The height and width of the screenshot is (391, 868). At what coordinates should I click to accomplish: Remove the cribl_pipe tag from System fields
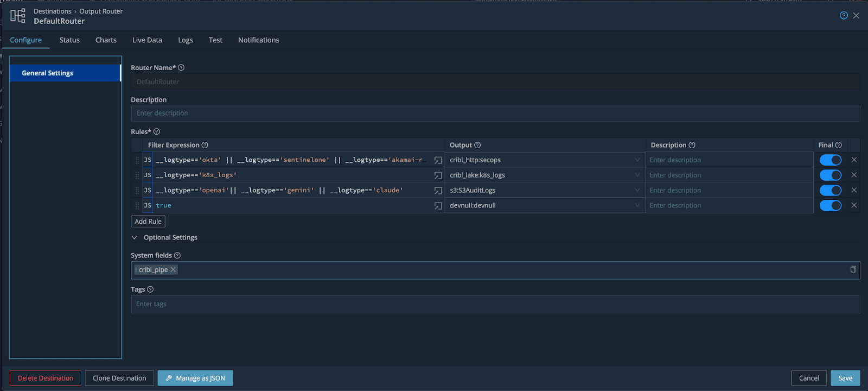click(x=174, y=270)
